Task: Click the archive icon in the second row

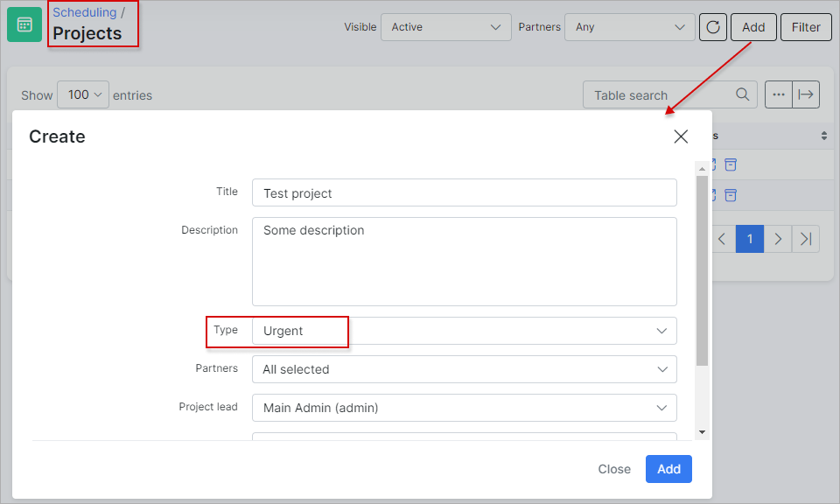Action: click(730, 195)
